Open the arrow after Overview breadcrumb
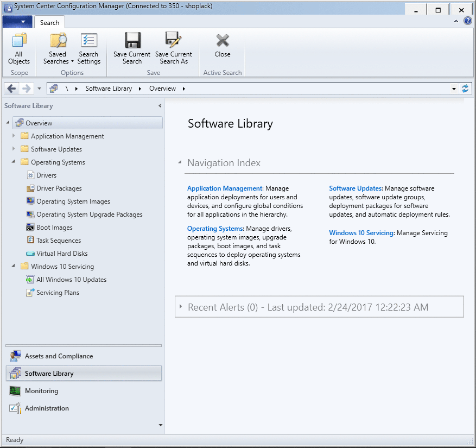 [x=183, y=89]
